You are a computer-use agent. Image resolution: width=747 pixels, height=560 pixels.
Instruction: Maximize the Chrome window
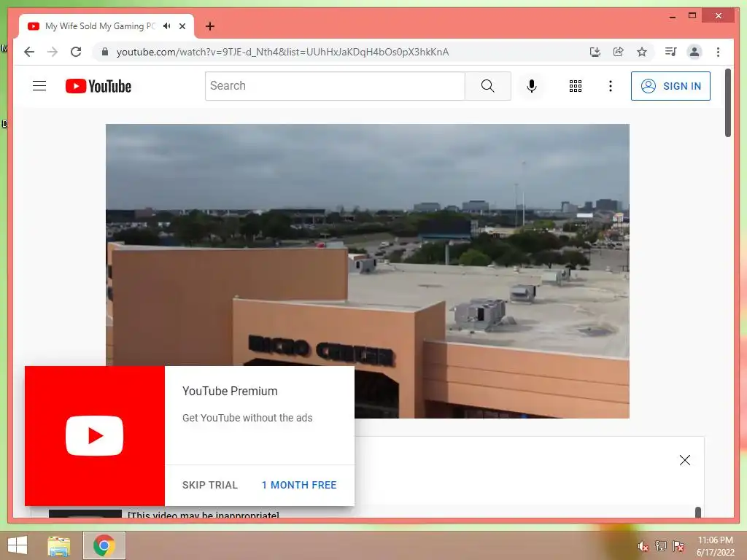[692, 16]
